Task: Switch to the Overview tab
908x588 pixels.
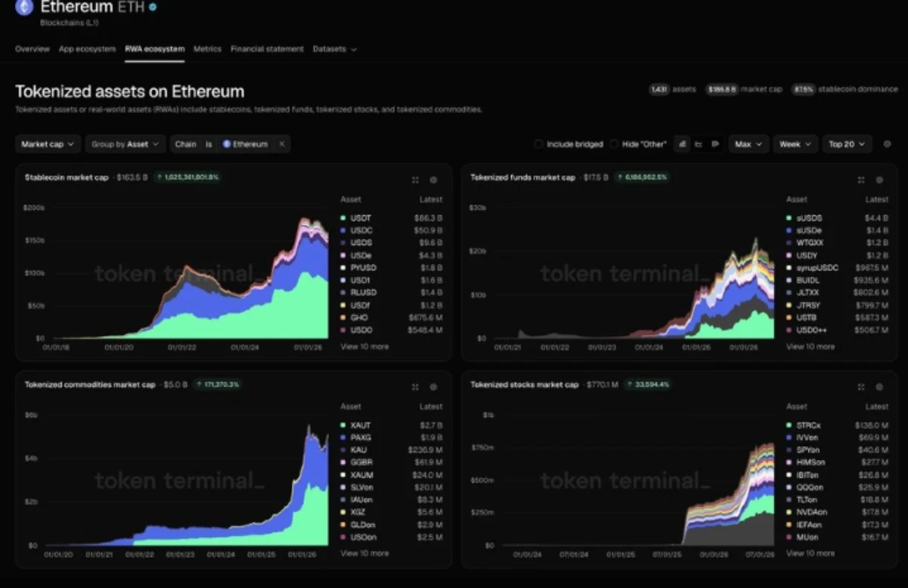Action: tap(32, 49)
